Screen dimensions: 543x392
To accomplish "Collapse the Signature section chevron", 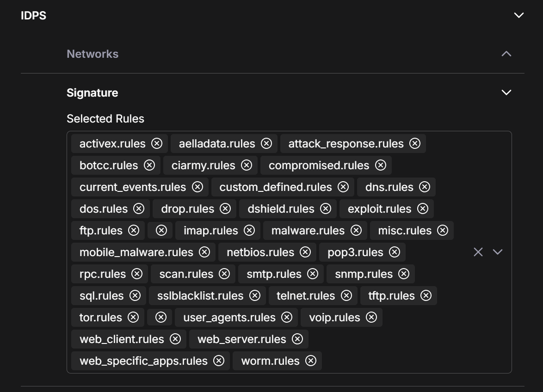I will click(506, 93).
